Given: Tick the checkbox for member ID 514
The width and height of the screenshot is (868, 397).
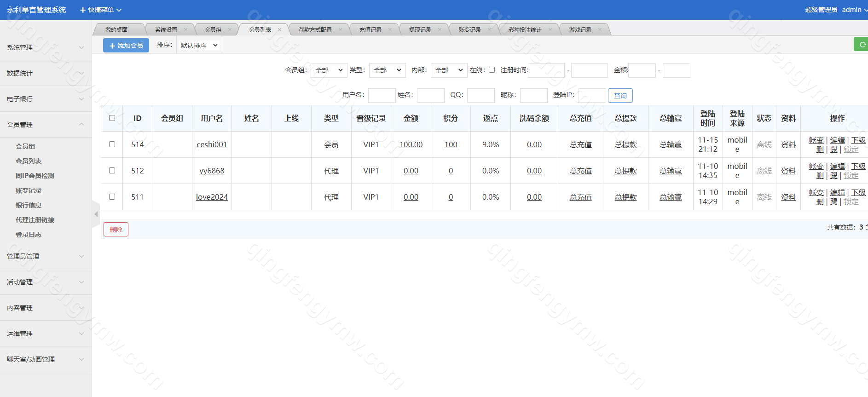Looking at the screenshot, I should point(112,144).
